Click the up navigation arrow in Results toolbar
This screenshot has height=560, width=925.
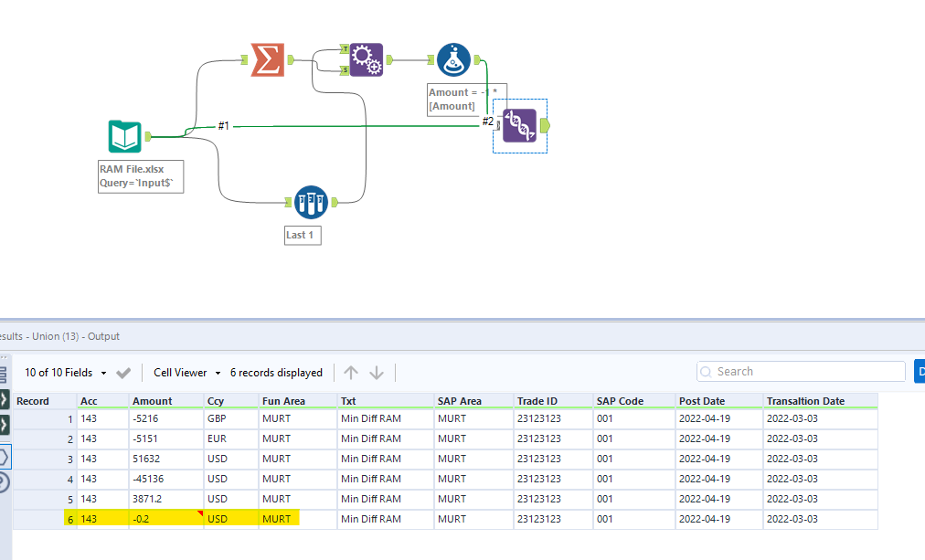(x=351, y=372)
